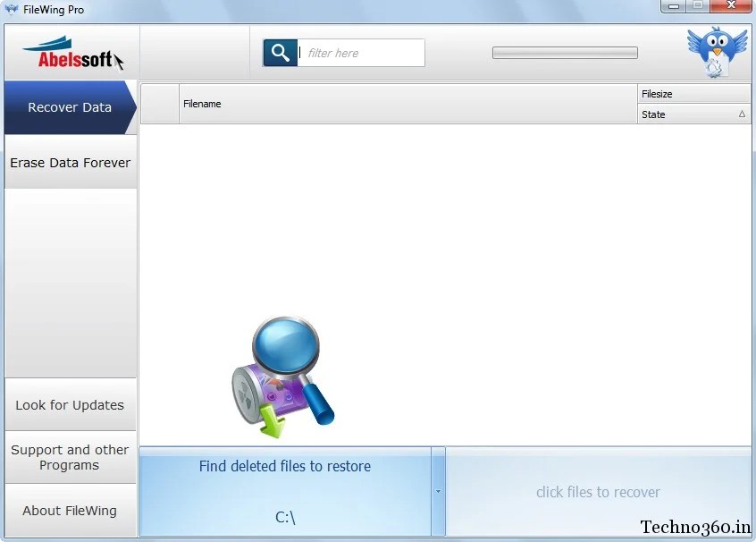
Task: Click the State sort direction triangle
Action: point(742,114)
